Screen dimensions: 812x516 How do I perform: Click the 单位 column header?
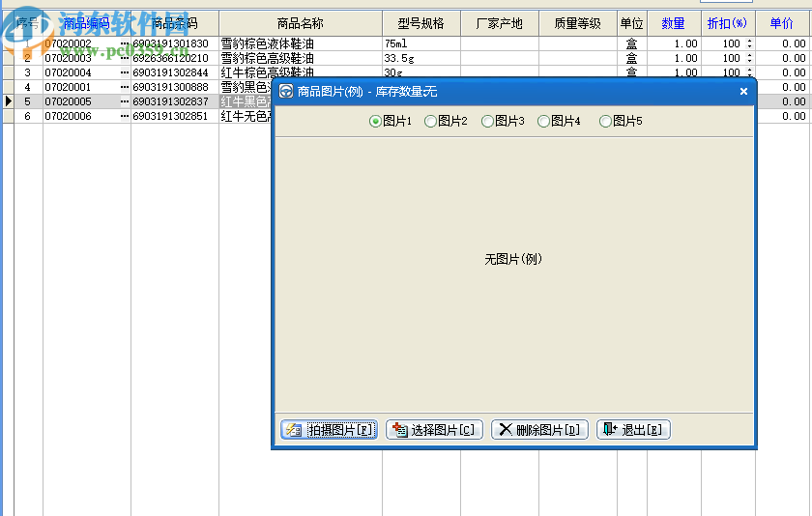pos(632,23)
